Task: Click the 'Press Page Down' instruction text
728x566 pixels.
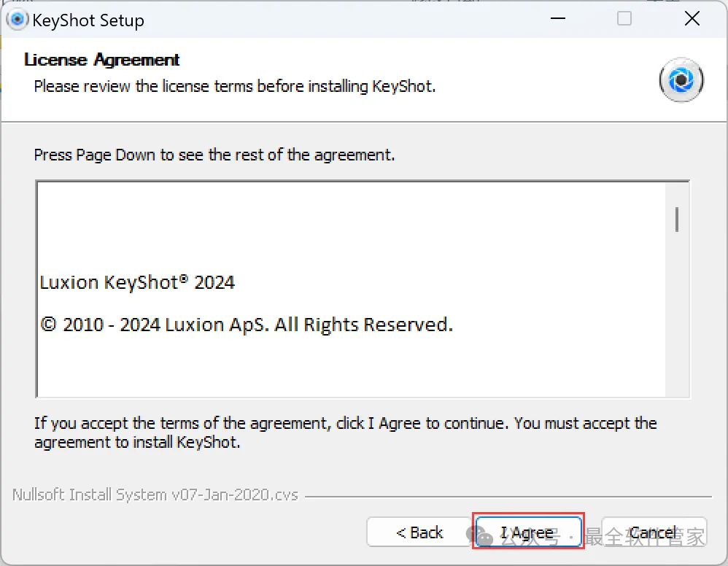Action: pos(214,155)
